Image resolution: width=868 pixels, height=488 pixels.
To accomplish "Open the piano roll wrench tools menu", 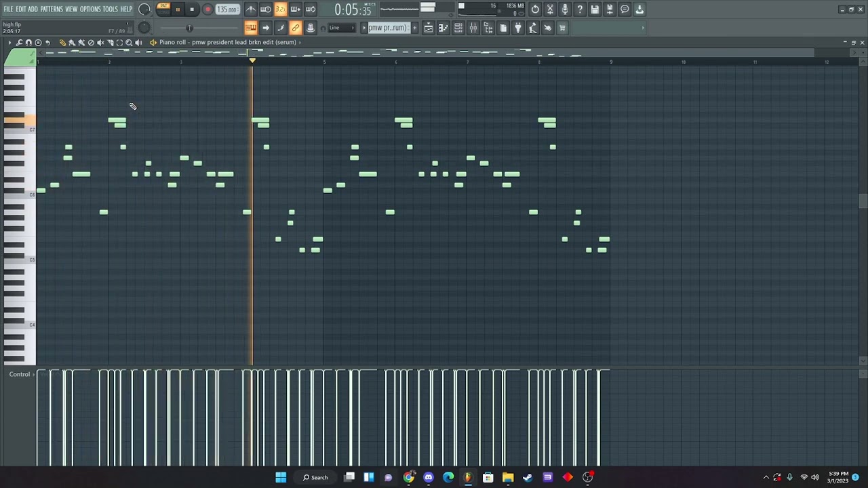I will [19, 42].
